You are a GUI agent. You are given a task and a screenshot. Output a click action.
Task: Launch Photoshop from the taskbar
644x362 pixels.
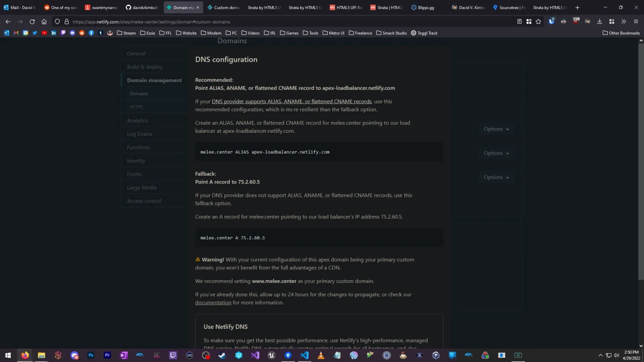tap(90, 355)
